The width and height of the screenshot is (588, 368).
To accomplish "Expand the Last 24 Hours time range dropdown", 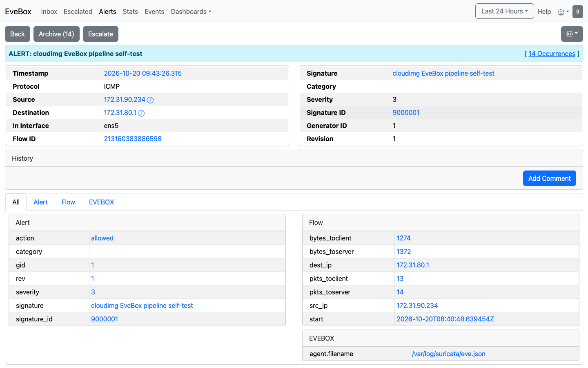I will [505, 11].
